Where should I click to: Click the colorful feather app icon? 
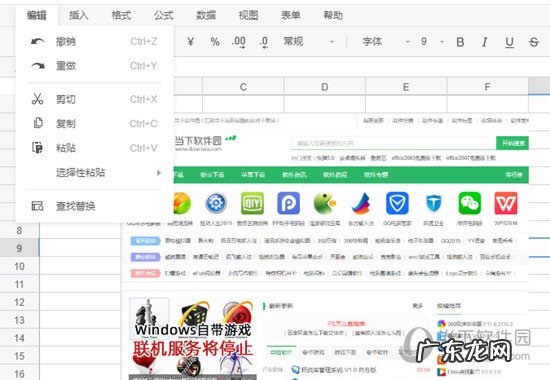click(x=361, y=204)
